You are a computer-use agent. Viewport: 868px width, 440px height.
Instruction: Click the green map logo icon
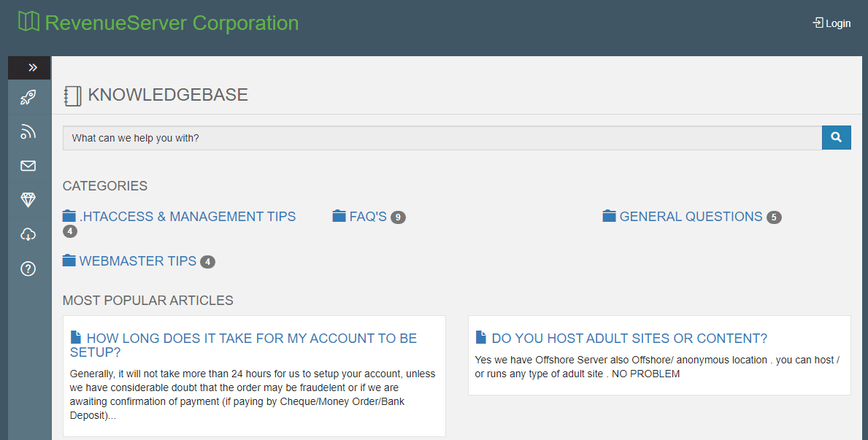coord(28,22)
